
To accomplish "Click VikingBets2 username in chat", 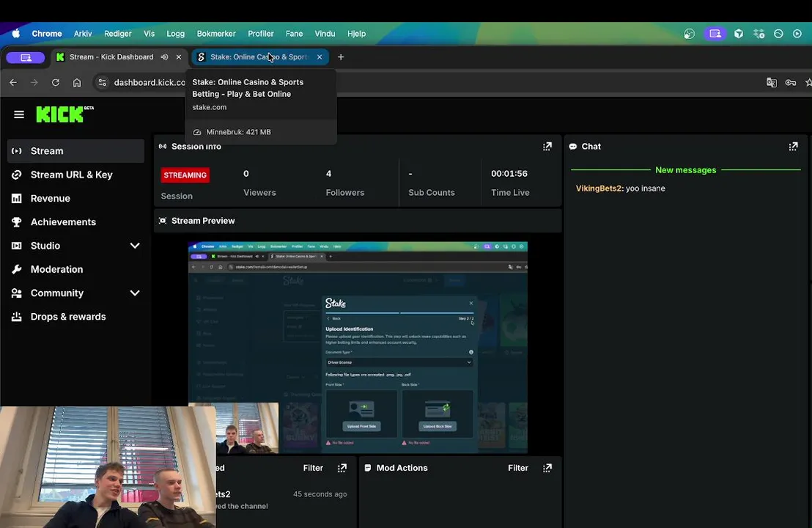I will [x=599, y=188].
